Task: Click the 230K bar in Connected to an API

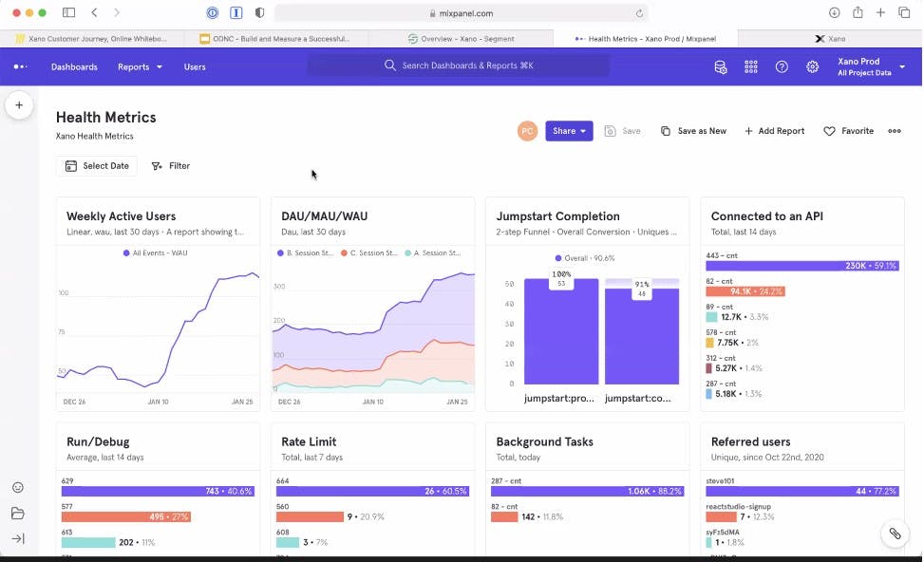Action: coord(802,266)
